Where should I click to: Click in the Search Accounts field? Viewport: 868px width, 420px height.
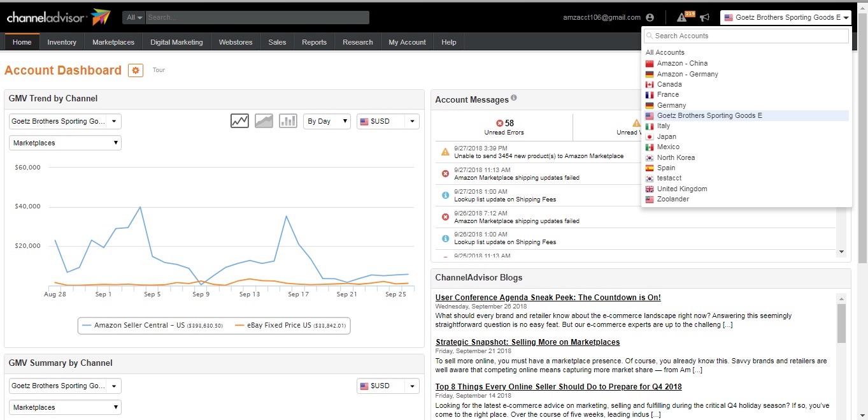coord(746,36)
